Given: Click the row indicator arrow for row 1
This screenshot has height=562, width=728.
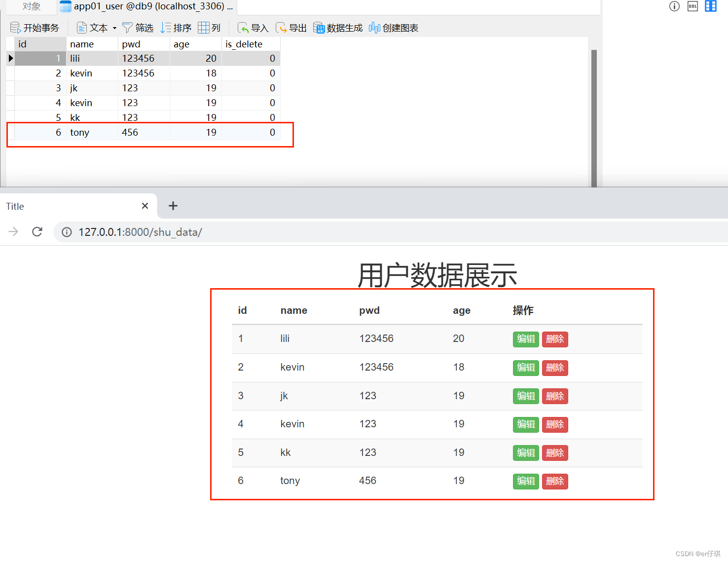Looking at the screenshot, I should point(10,58).
